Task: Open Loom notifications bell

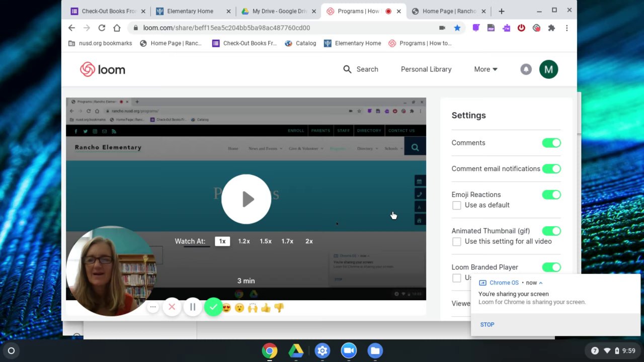Action: pos(526,69)
